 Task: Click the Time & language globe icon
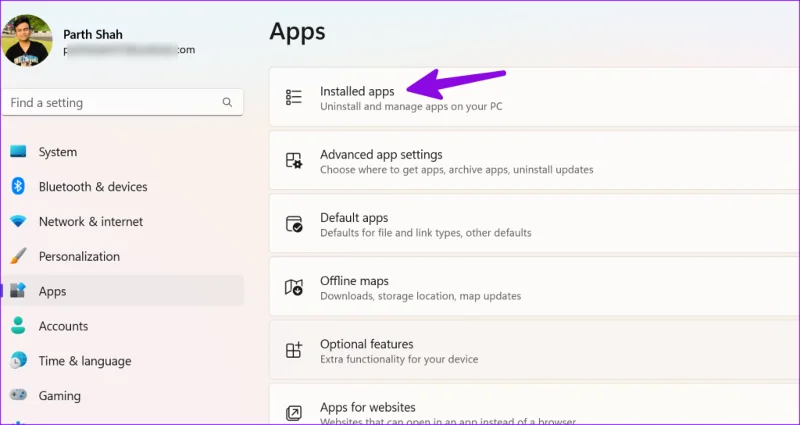pos(18,361)
